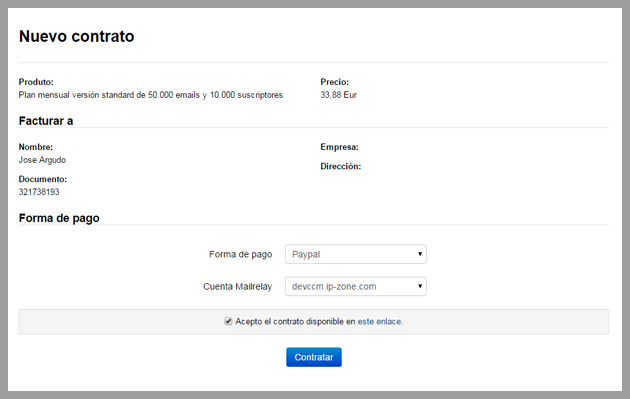Click the 'Facturar a' section heading
The image size is (630, 399).
click(x=46, y=121)
